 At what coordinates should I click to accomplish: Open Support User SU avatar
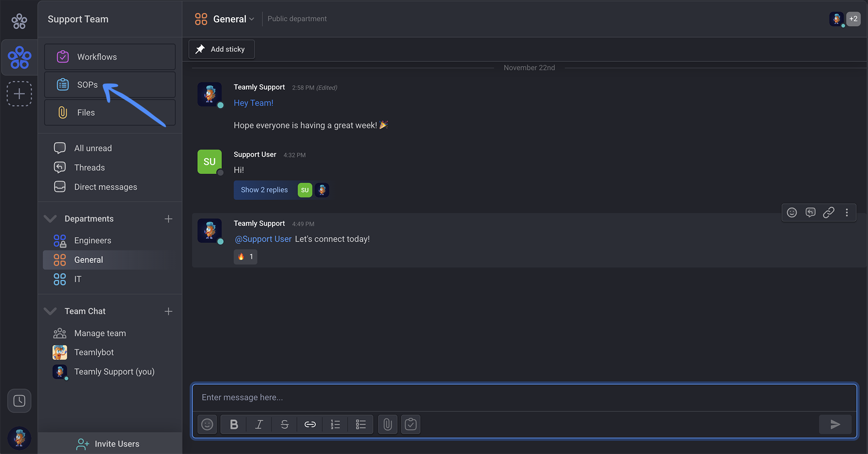coord(210,162)
